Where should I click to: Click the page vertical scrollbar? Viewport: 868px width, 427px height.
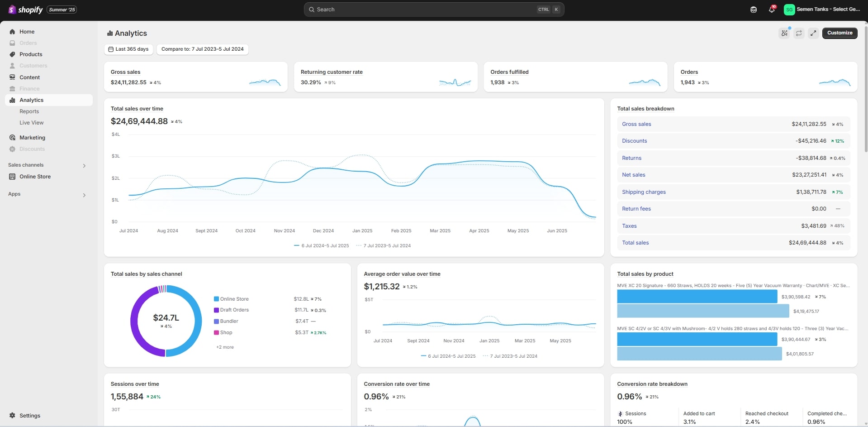tap(866, 89)
